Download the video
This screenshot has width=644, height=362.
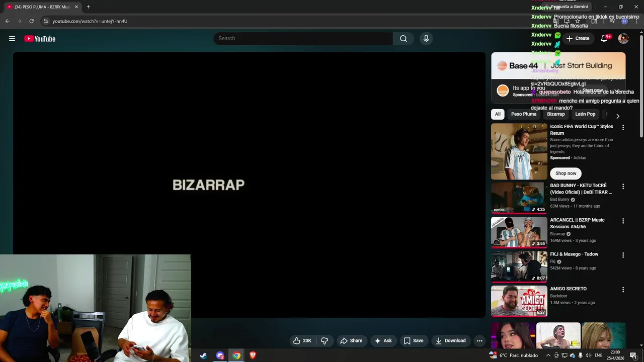coord(450,341)
